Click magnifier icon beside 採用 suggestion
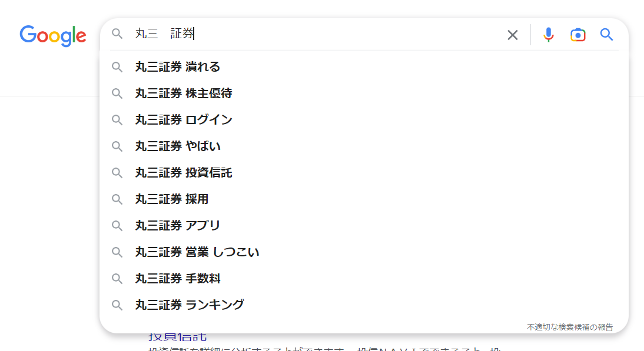 click(117, 199)
